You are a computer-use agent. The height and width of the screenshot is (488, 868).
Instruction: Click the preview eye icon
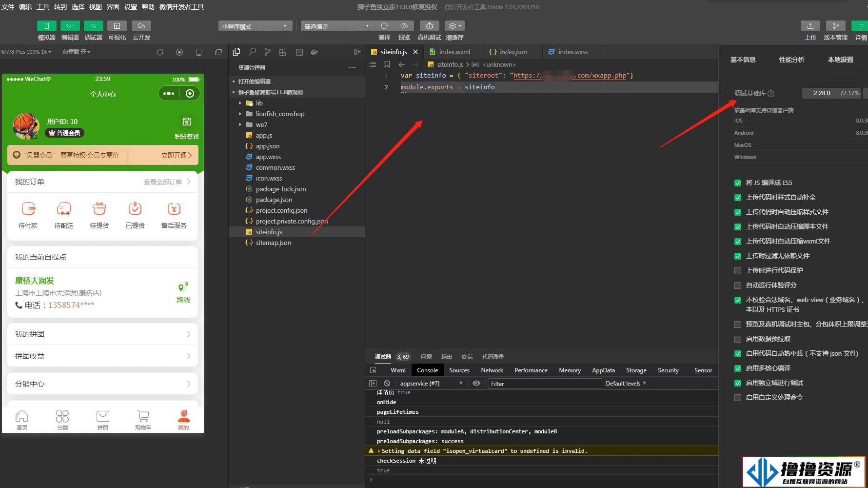404,26
